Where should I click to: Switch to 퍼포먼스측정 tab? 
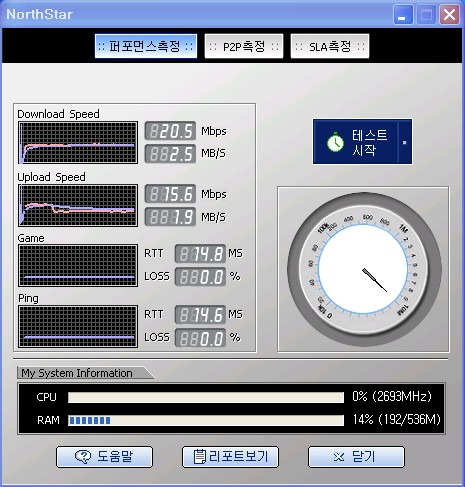(x=146, y=46)
